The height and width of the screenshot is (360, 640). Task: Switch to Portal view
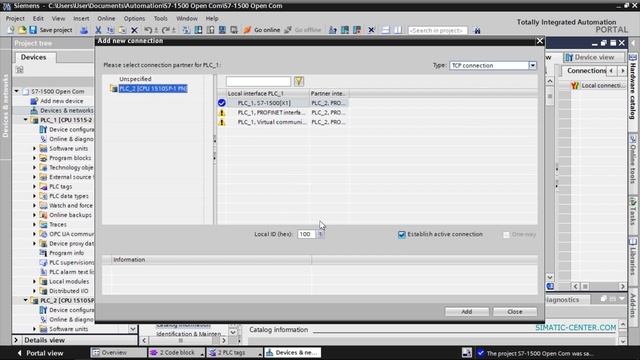point(41,353)
